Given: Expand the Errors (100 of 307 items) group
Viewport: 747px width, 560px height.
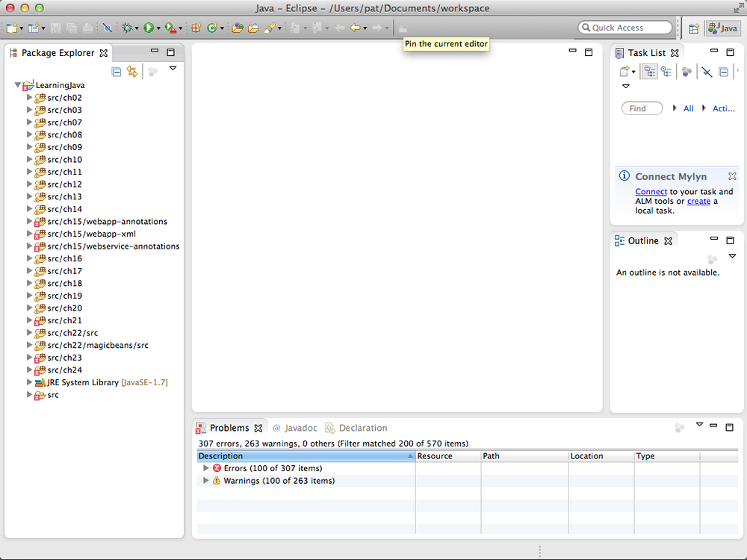Looking at the screenshot, I should coord(206,468).
